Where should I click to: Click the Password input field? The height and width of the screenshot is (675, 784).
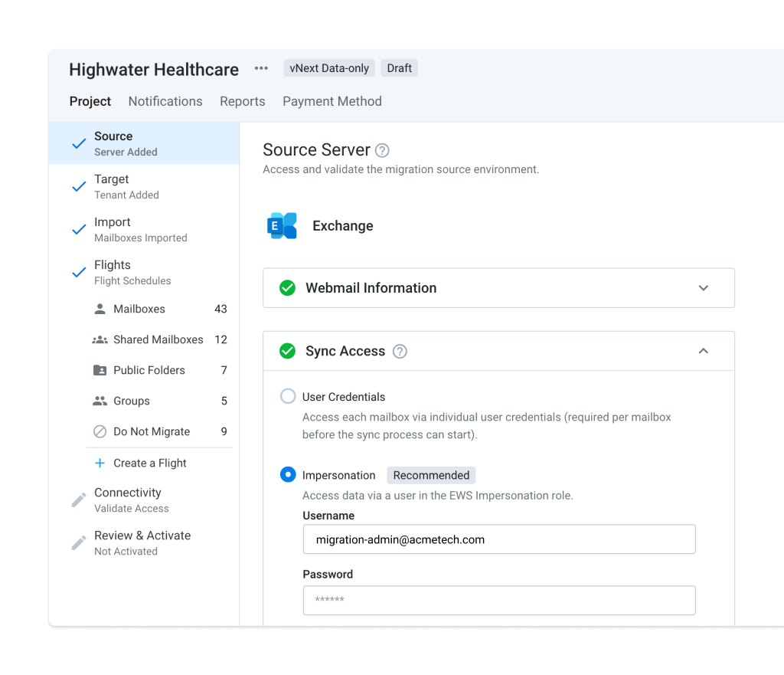point(498,600)
